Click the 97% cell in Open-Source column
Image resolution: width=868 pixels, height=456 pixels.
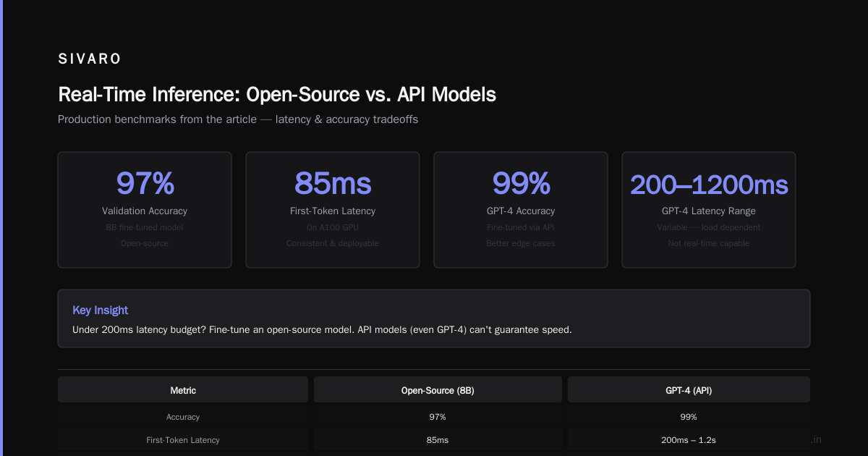point(438,417)
